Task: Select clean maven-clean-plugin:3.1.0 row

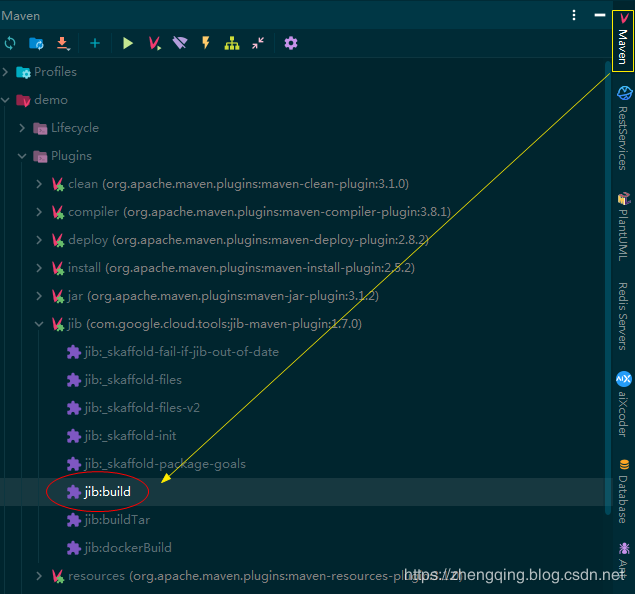Action: click(x=239, y=184)
